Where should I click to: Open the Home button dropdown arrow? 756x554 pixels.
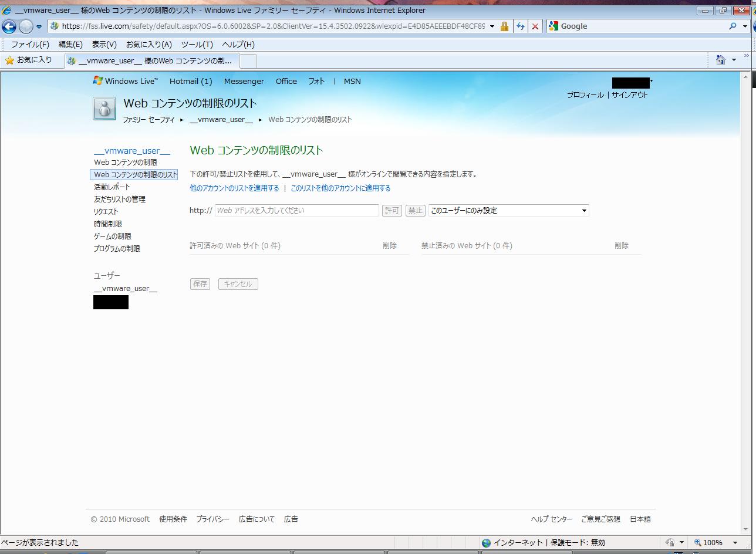[734, 60]
